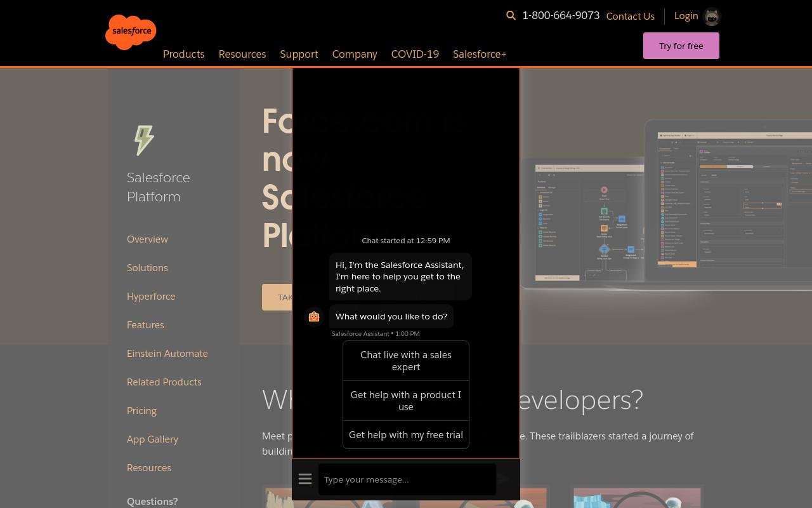Click the Salesforce Assistant bot avatar

[x=314, y=316]
